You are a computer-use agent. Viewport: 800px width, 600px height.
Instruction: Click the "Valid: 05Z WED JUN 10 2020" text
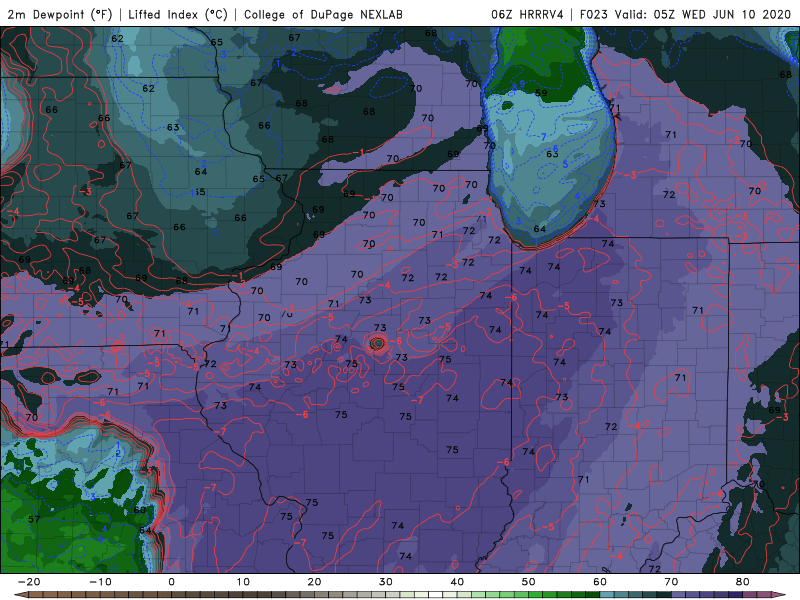[703, 14]
